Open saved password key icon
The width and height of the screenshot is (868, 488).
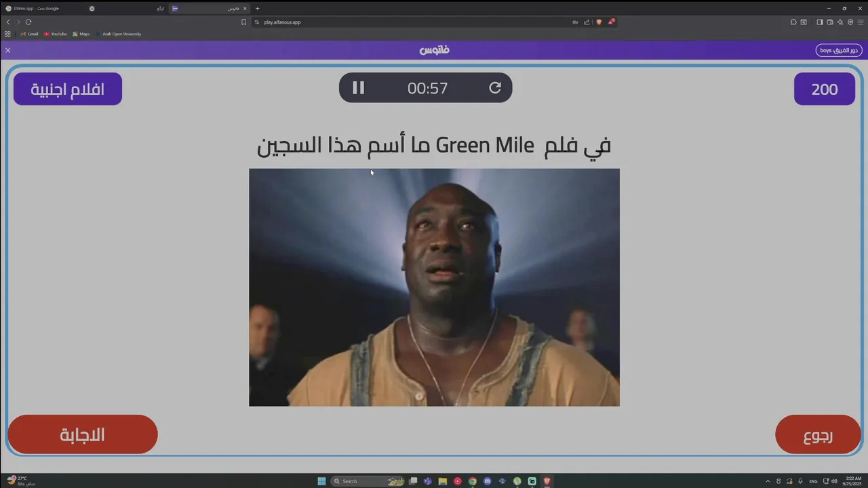pos(575,22)
